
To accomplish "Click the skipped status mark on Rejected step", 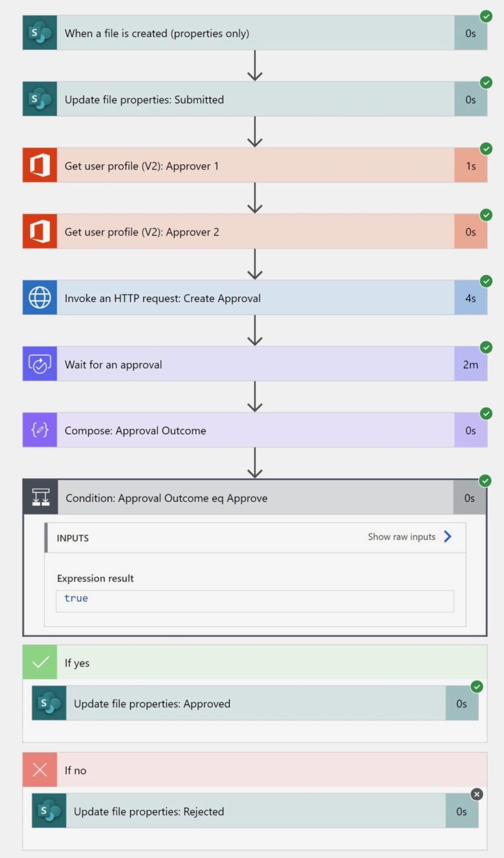I will click(477, 794).
